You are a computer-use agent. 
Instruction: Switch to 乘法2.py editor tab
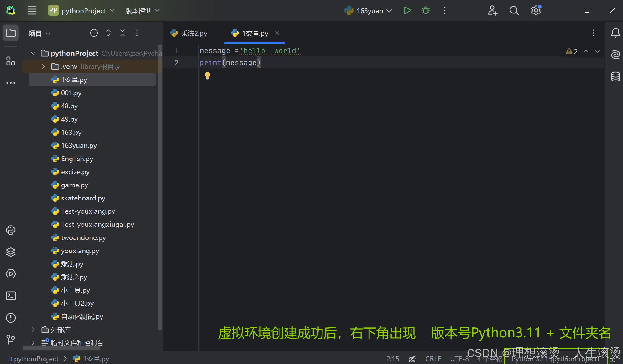pyautogui.click(x=189, y=33)
